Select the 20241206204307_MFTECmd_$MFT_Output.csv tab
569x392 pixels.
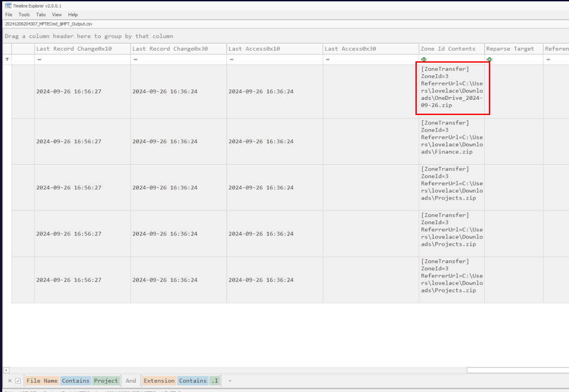(x=49, y=24)
